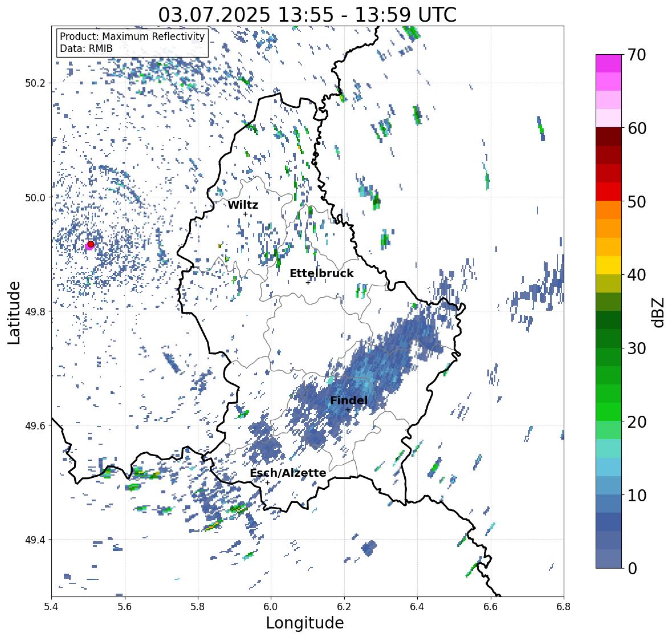The image size is (672, 637).
Task: Click the longitude tick label 6.0
Action: tap(271, 607)
